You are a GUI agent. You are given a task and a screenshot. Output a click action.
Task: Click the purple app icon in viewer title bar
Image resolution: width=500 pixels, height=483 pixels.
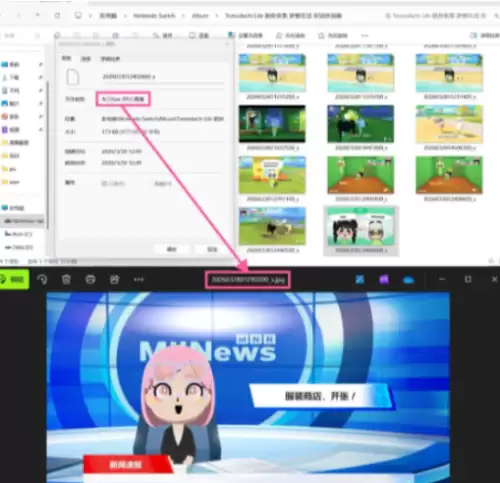point(384,279)
